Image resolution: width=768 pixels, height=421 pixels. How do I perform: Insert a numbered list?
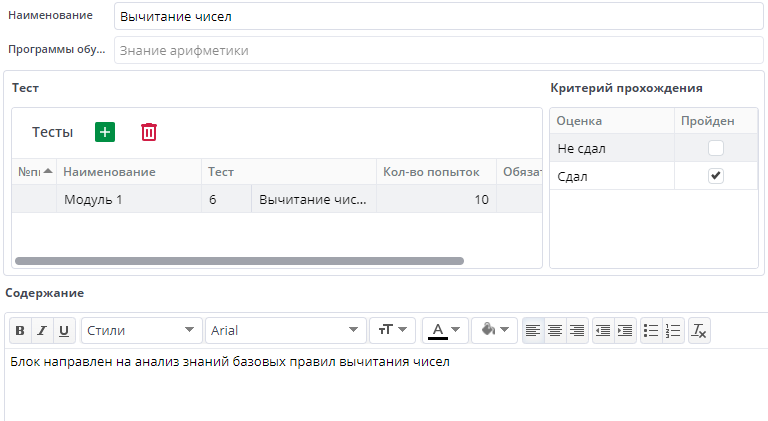coord(673,330)
